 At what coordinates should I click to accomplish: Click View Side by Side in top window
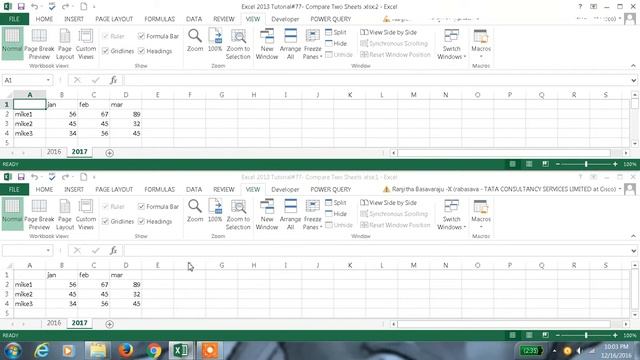click(x=389, y=32)
